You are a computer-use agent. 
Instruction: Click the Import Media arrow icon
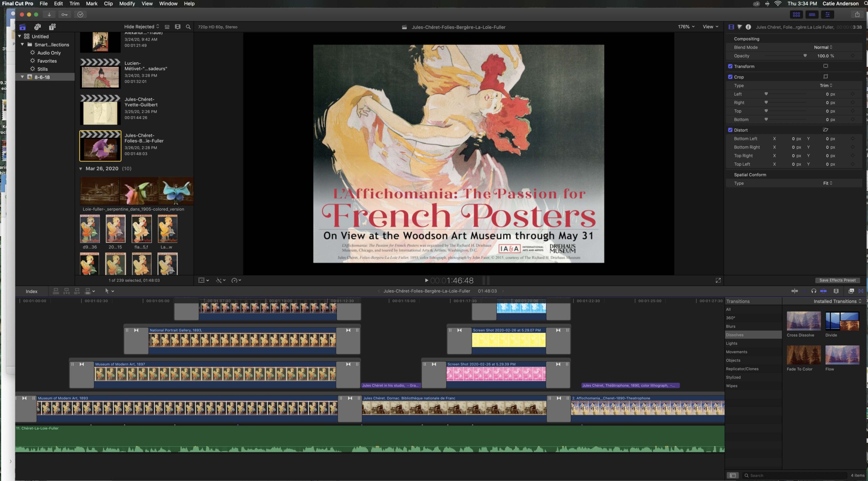(x=49, y=15)
